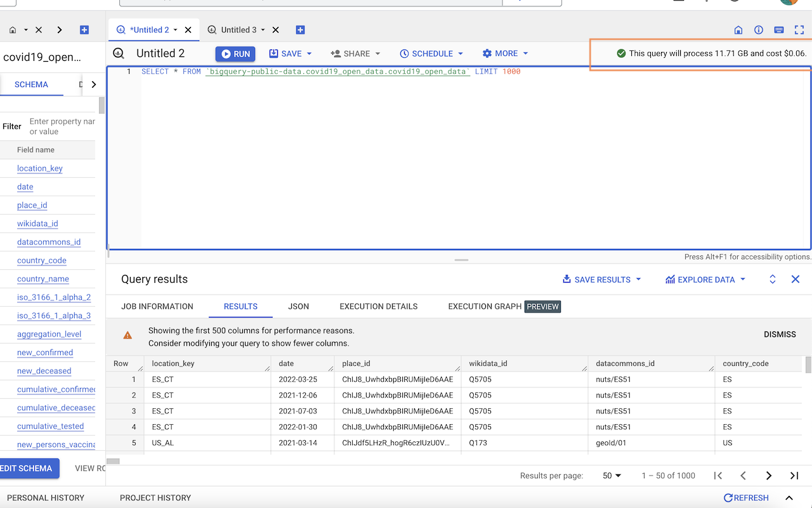Toggle full screen editor mode
The height and width of the screenshot is (508, 812).
tap(799, 30)
